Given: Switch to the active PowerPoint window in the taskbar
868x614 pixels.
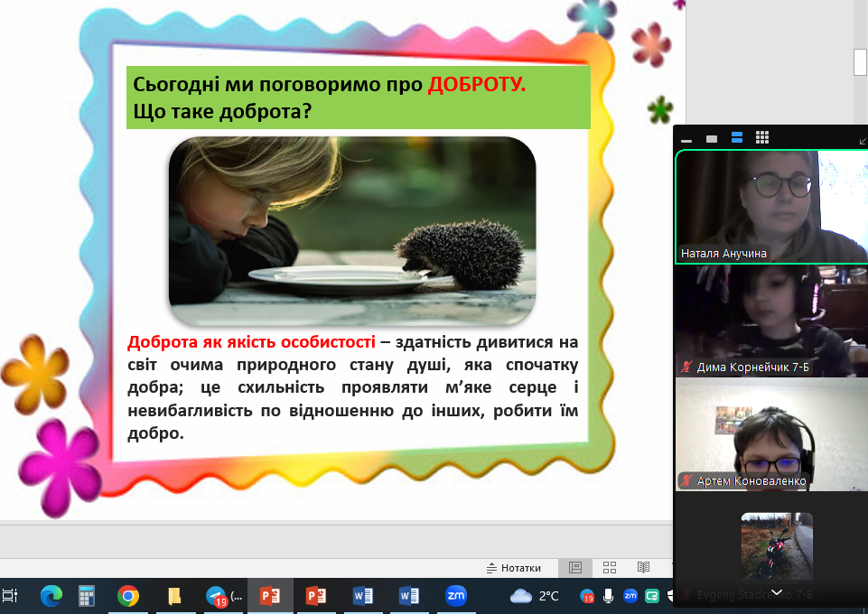Looking at the screenshot, I should [x=270, y=596].
